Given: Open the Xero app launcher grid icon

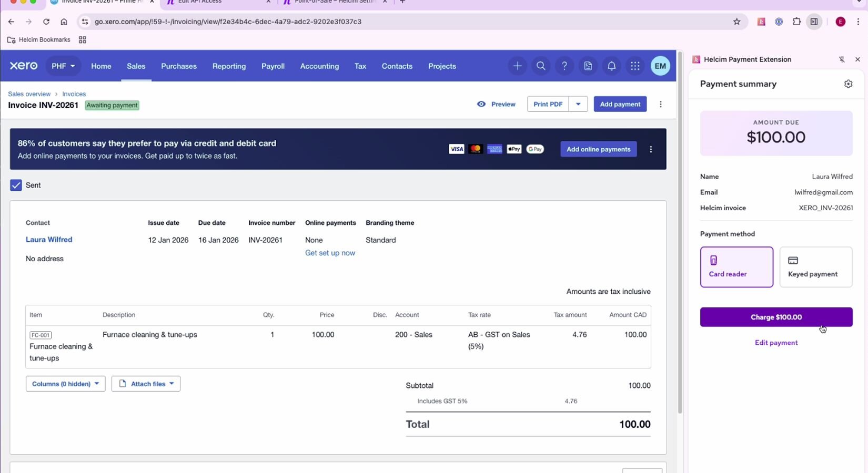Looking at the screenshot, I should point(635,66).
